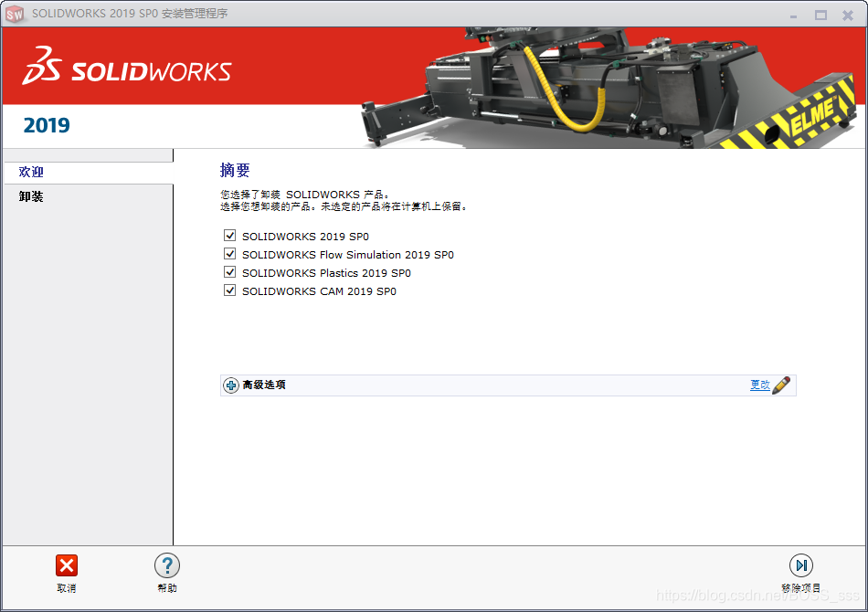Click the SOLIDWORKS CAM 2019 SP0 label
The image size is (868, 612).
319,291
